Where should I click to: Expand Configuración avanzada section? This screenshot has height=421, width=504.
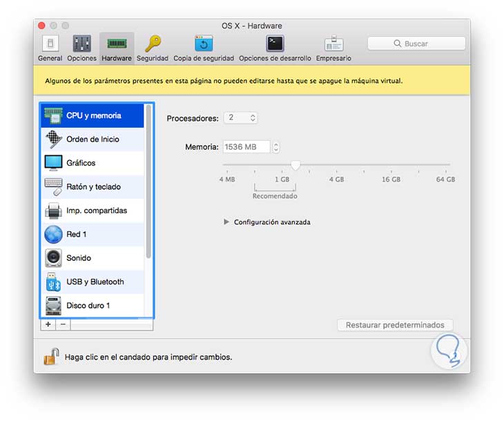pos(226,222)
